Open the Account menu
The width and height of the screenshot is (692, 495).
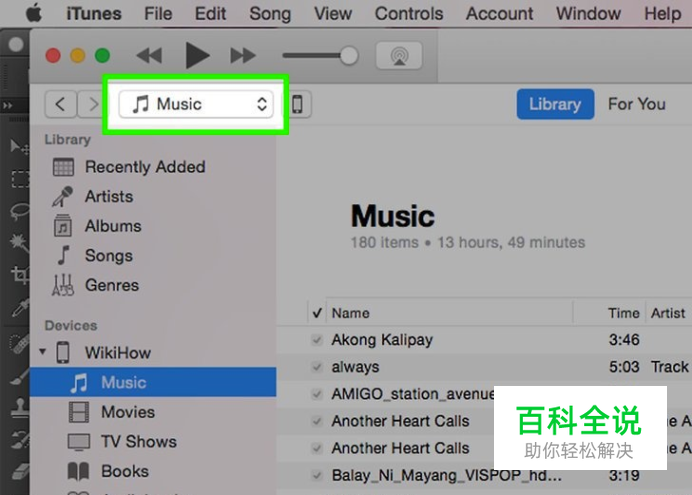click(x=500, y=14)
